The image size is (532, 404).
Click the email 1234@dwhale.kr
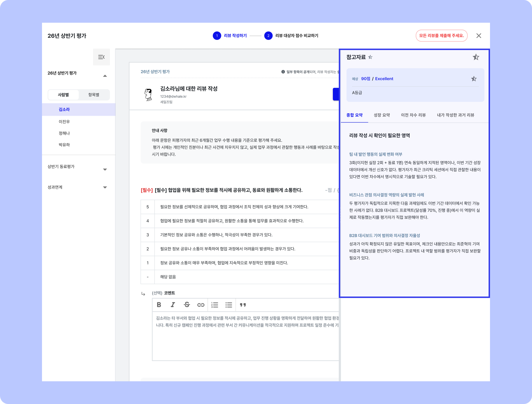pos(173,96)
